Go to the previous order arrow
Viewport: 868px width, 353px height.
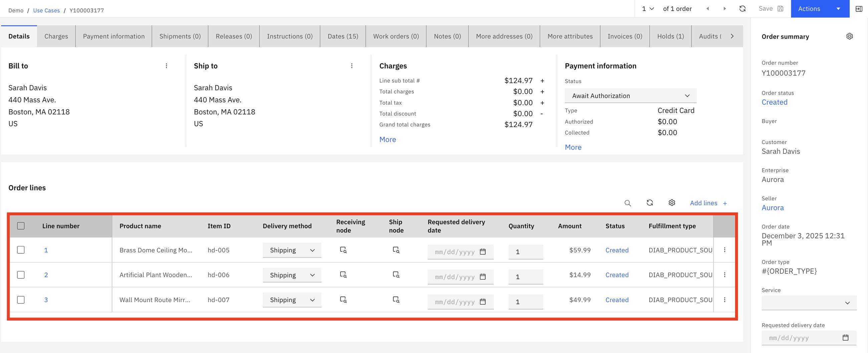tap(708, 9)
